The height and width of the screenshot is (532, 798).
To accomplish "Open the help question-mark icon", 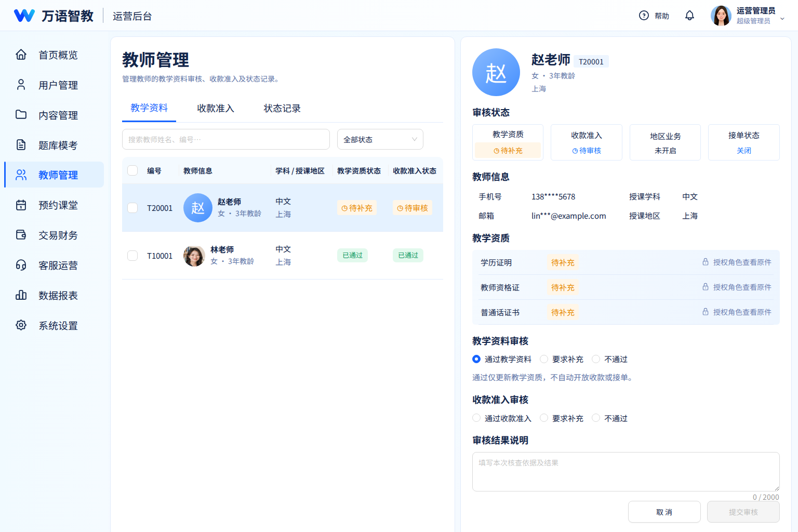I will pyautogui.click(x=644, y=16).
